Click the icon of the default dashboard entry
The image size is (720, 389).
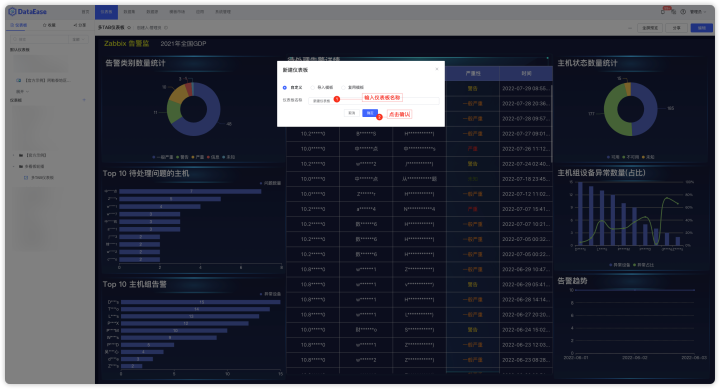point(19,80)
